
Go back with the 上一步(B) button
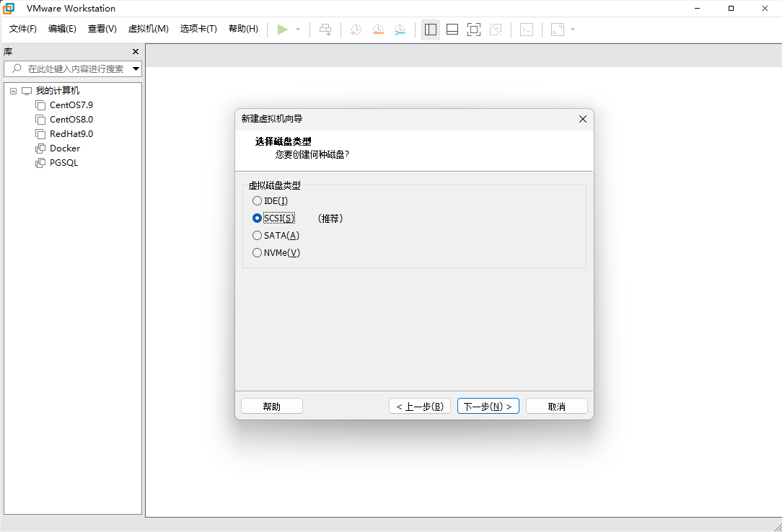coord(420,407)
